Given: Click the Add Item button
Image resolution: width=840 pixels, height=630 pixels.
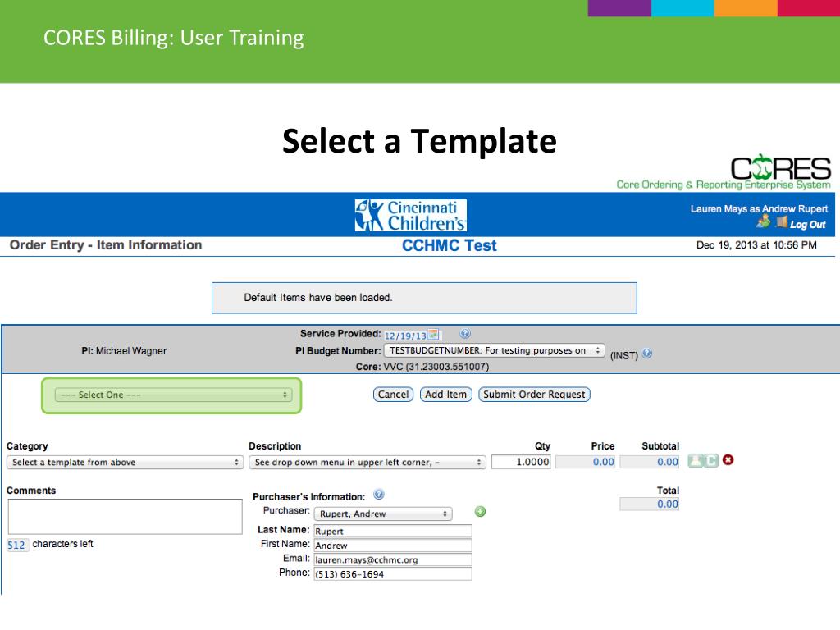Looking at the screenshot, I should point(445,395).
